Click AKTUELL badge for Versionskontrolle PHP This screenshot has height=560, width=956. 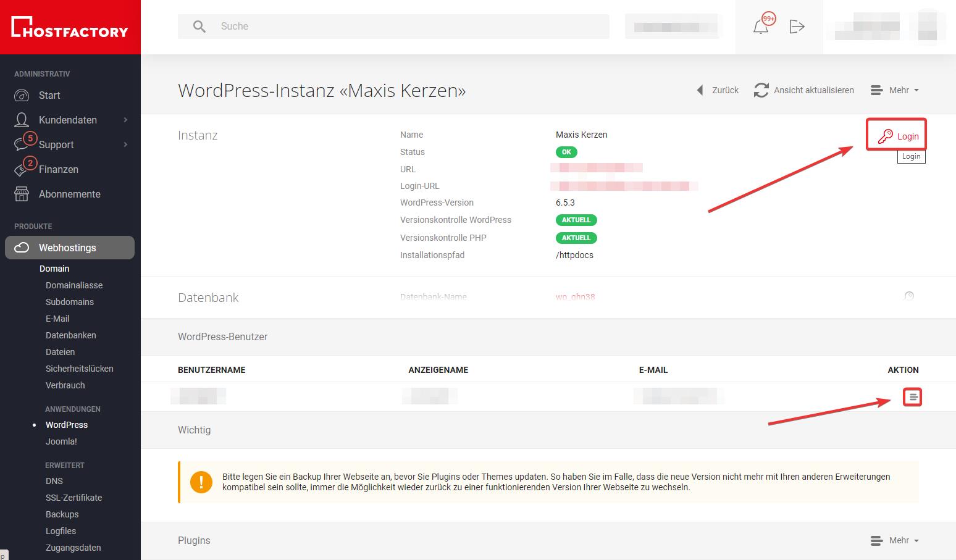[x=576, y=238]
